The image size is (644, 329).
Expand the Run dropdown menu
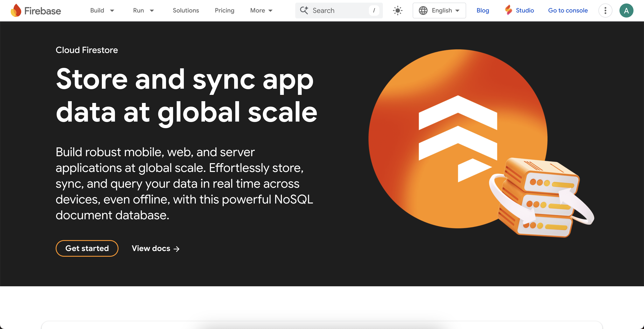pos(143,11)
